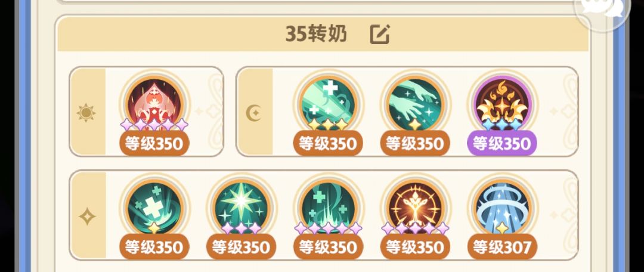The height and width of the screenshot is (272, 644).
Task: Select the green swirl cross skill icon
Action: pyautogui.click(x=154, y=207)
